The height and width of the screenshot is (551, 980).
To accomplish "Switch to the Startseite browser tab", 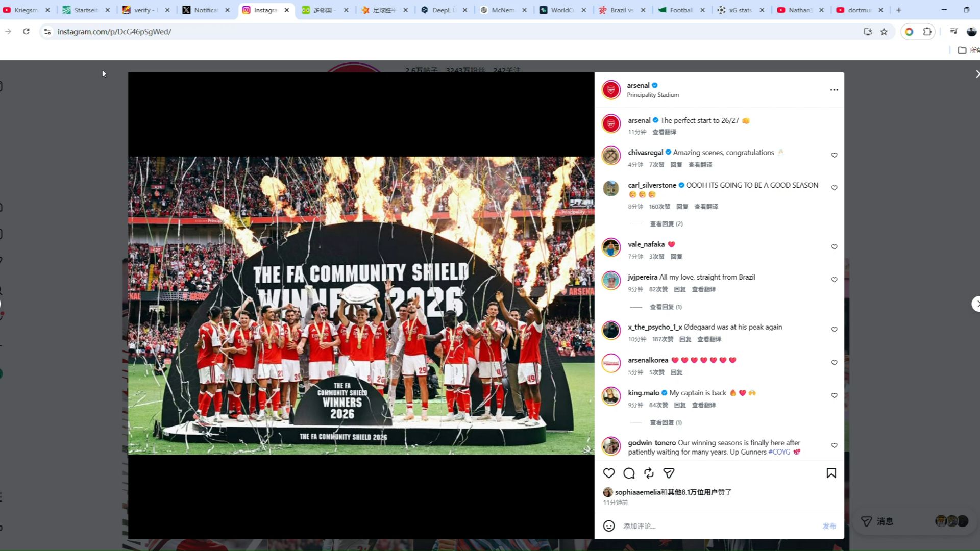I will [86, 10].
